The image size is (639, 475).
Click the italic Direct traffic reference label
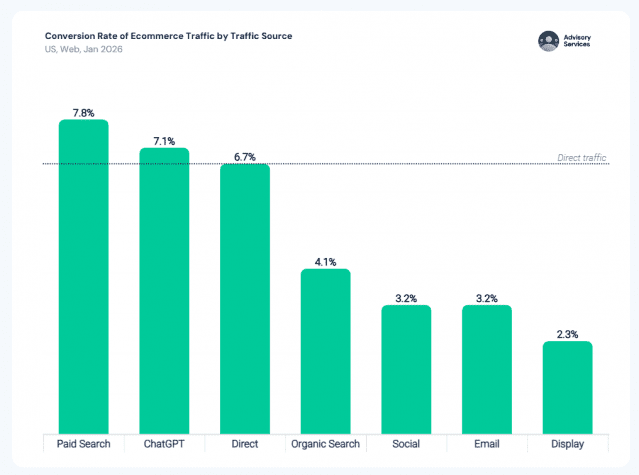pos(581,158)
